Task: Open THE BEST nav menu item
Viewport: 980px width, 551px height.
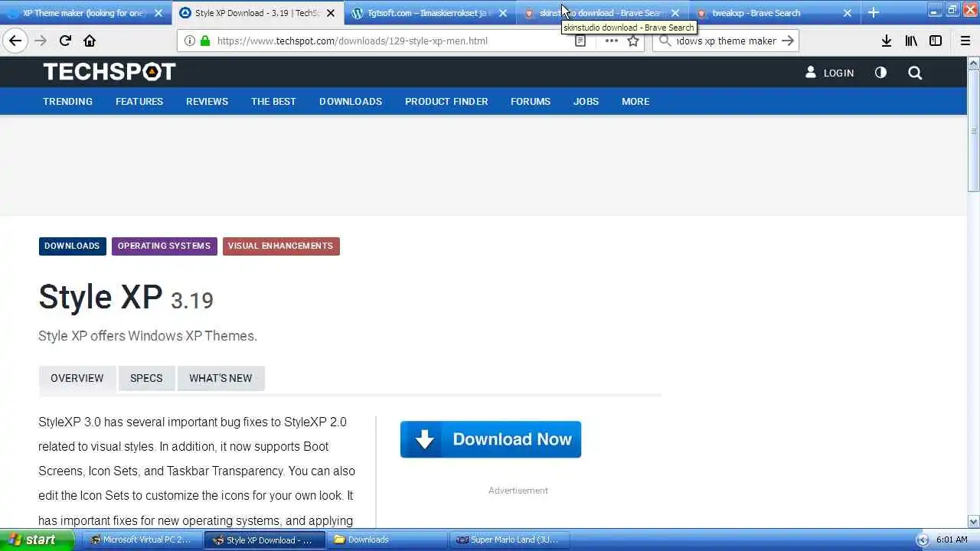Action: point(273,101)
